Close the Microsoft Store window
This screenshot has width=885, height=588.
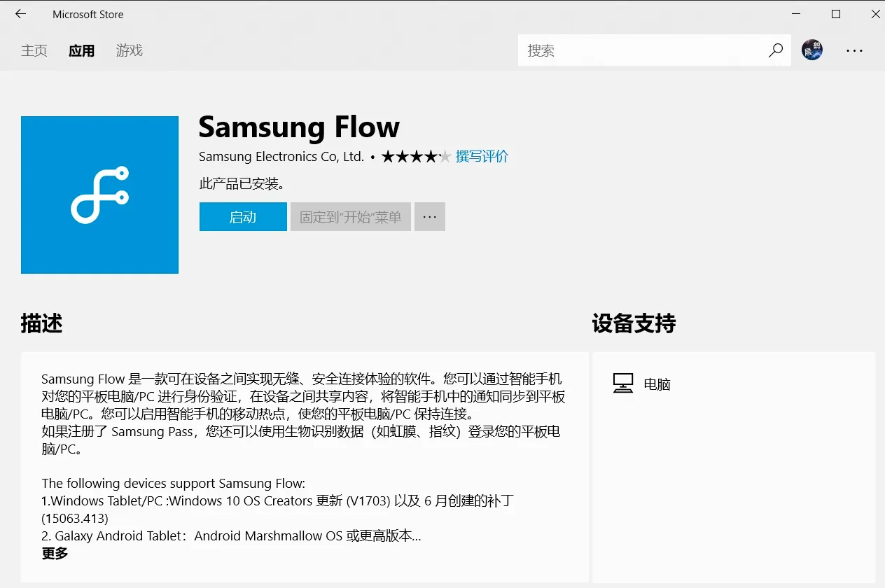[875, 14]
